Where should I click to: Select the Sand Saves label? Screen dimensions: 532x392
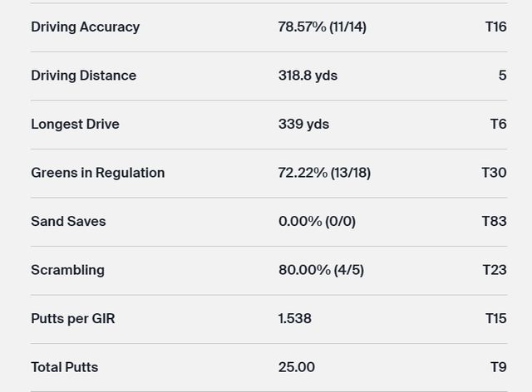tap(68, 221)
